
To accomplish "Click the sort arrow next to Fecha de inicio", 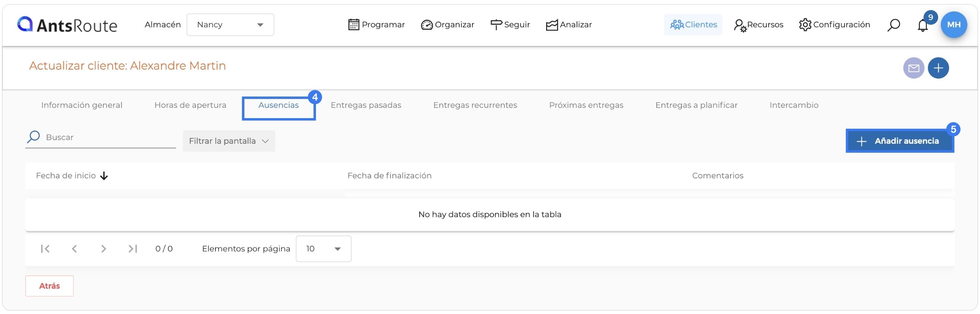I will 104,176.
